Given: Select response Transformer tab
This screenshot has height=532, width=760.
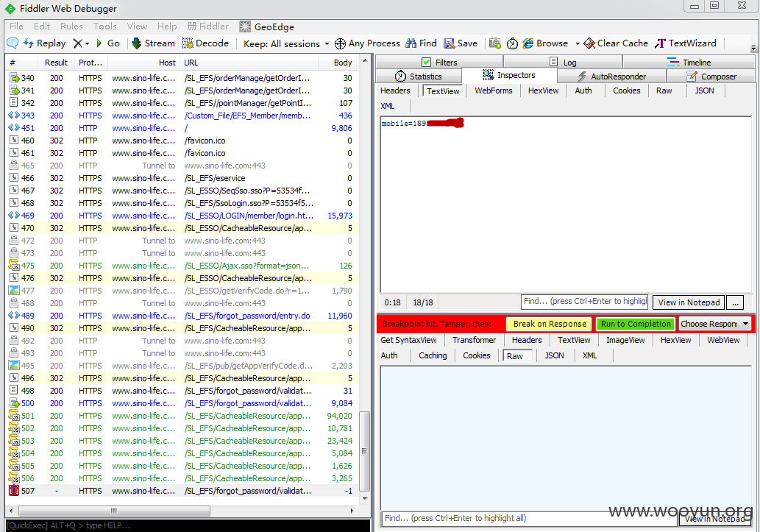Looking at the screenshot, I should click(474, 340).
